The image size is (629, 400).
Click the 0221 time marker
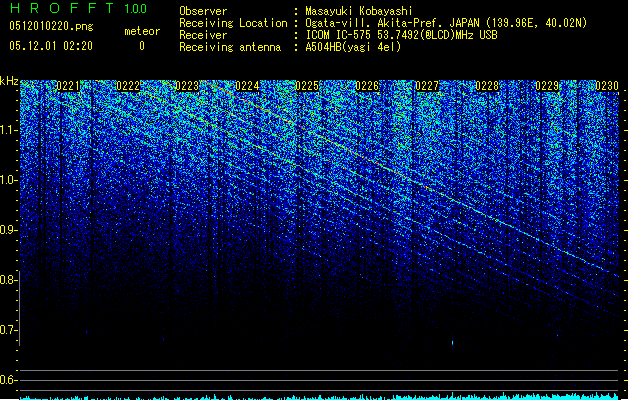(68, 86)
